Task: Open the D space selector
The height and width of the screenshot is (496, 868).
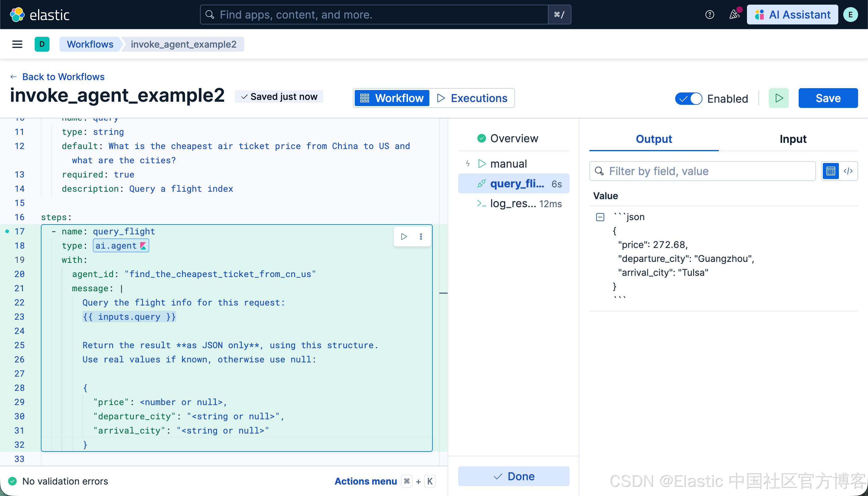Action: point(42,44)
